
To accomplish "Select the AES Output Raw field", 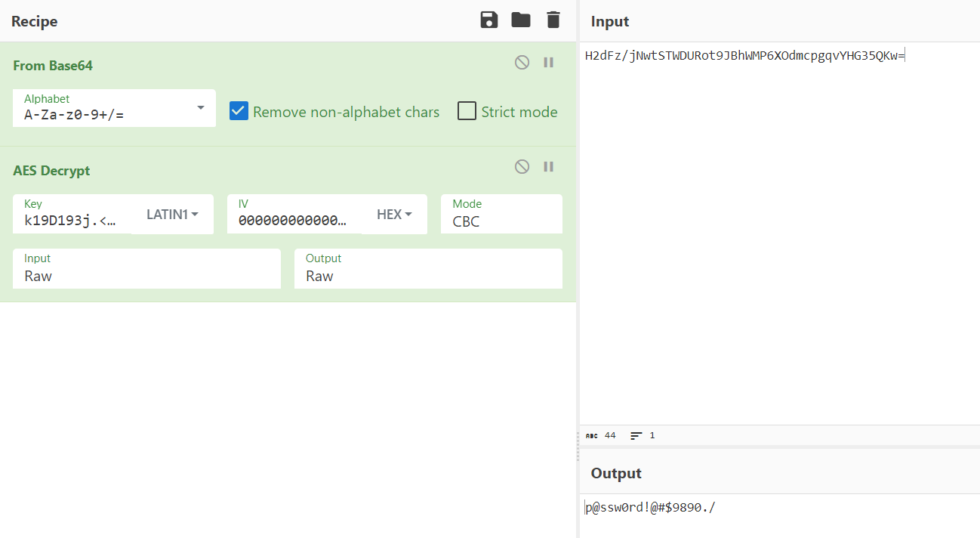I will coord(427,269).
